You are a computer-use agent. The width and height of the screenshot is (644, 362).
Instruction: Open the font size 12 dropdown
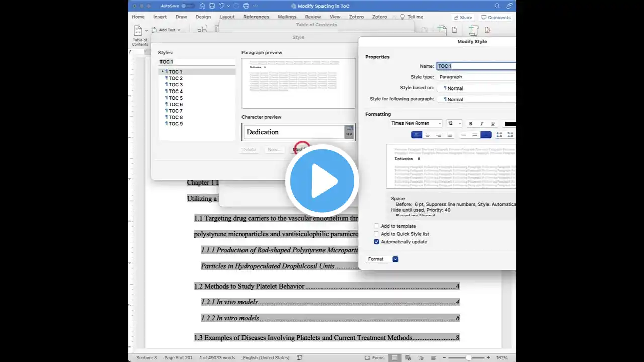[x=454, y=123]
